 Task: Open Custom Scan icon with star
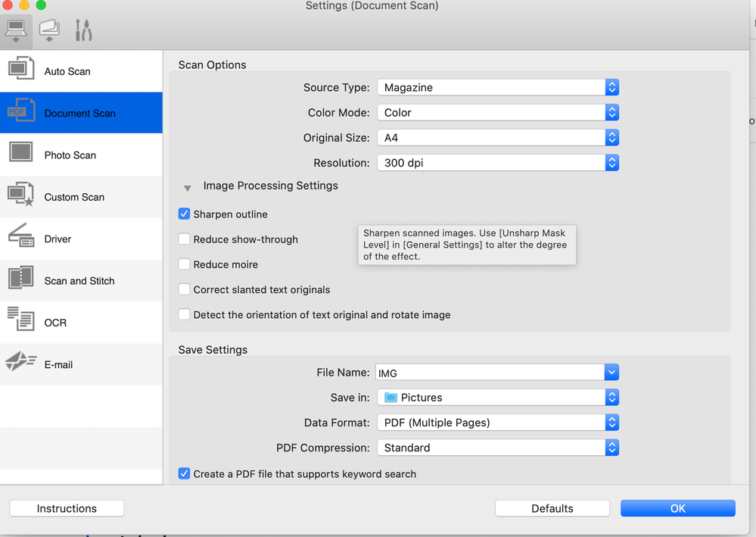(21, 195)
